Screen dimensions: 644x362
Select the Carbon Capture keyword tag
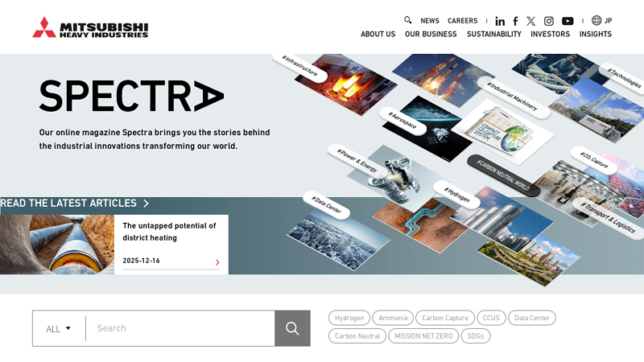(445, 318)
